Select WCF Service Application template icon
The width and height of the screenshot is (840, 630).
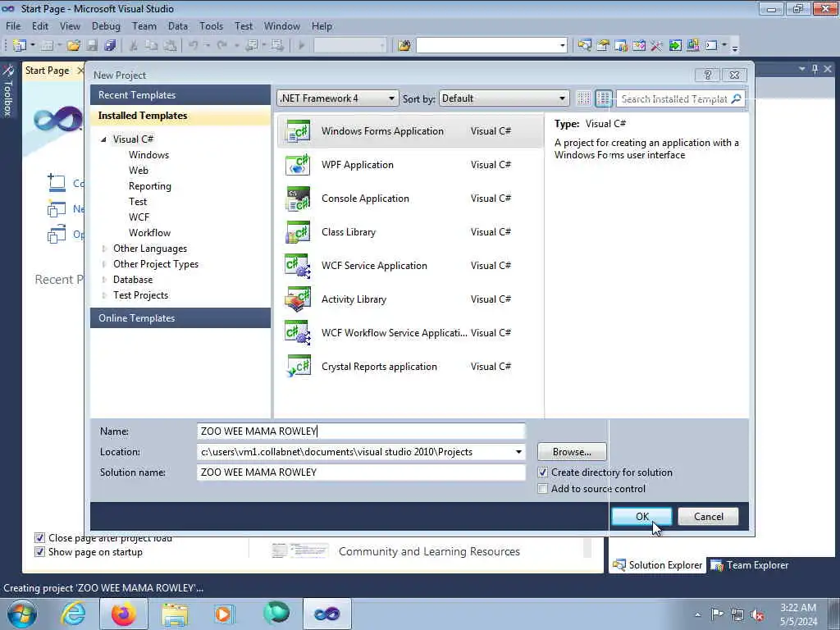coord(297,267)
